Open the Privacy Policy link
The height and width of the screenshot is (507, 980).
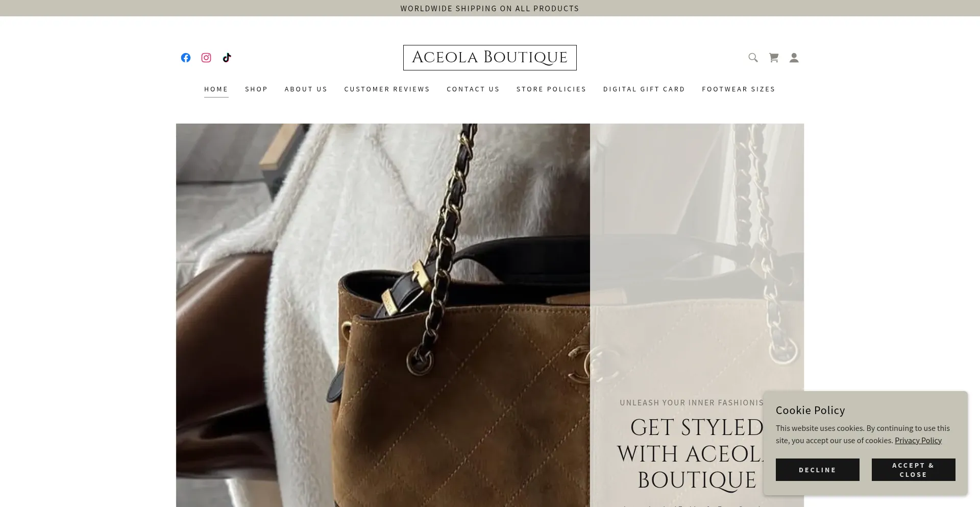pyautogui.click(x=918, y=440)
